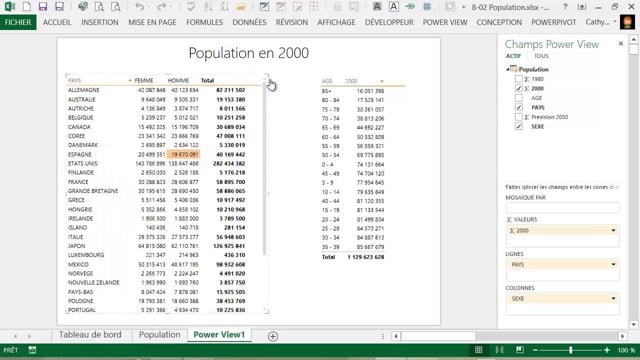Collapse the Population table tree node
Image resolution: width=640 pixels, height=360 pixels.
(508, 69)
